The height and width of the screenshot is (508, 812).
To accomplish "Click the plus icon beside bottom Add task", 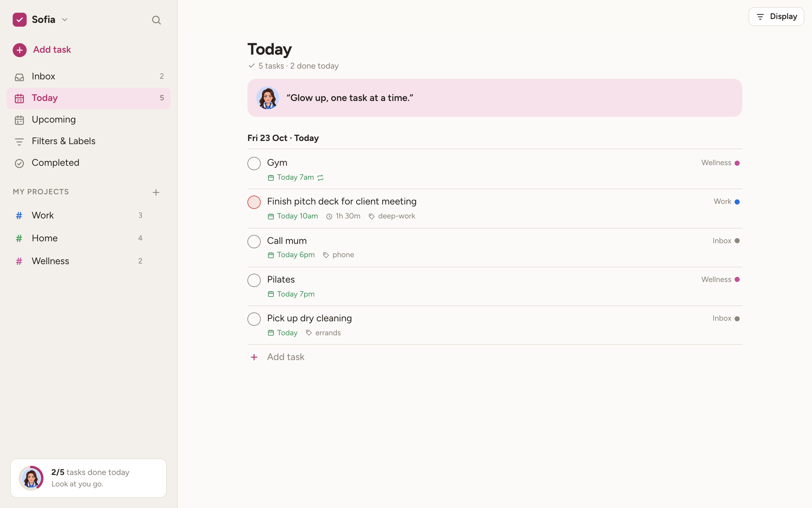I will tap(254, 357).
